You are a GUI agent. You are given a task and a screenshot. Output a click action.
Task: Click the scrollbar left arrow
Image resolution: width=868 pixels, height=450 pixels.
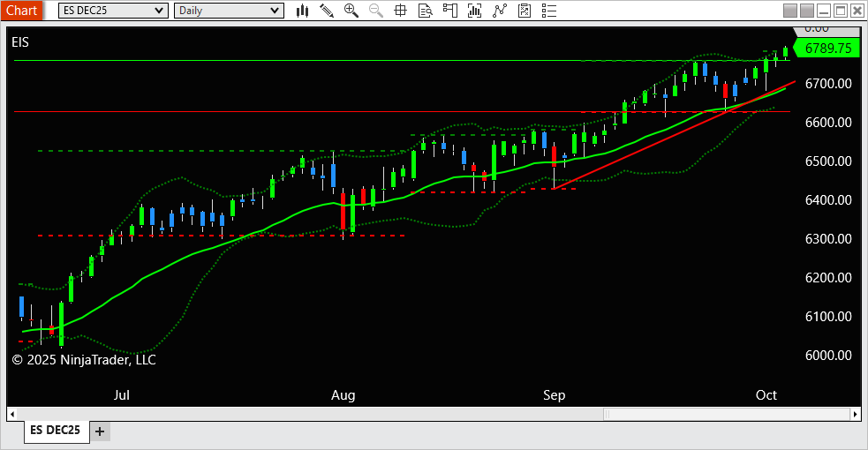(12, 414)
